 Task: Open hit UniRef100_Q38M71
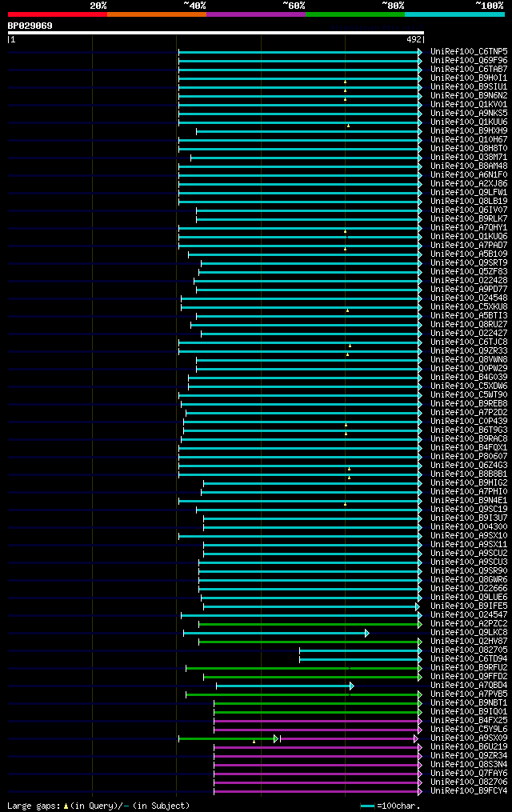pos(469,158)
